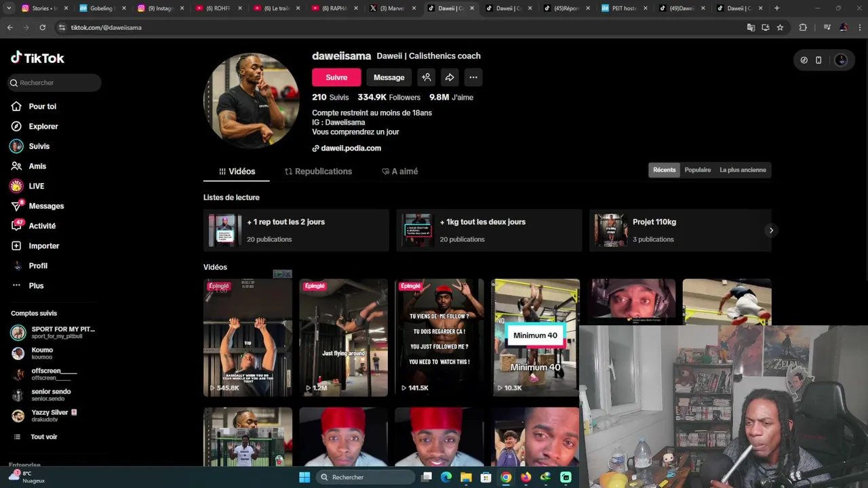Open a new browser tab with plus
This screenshot has height=488, width=868.
(x=776, y=8)
